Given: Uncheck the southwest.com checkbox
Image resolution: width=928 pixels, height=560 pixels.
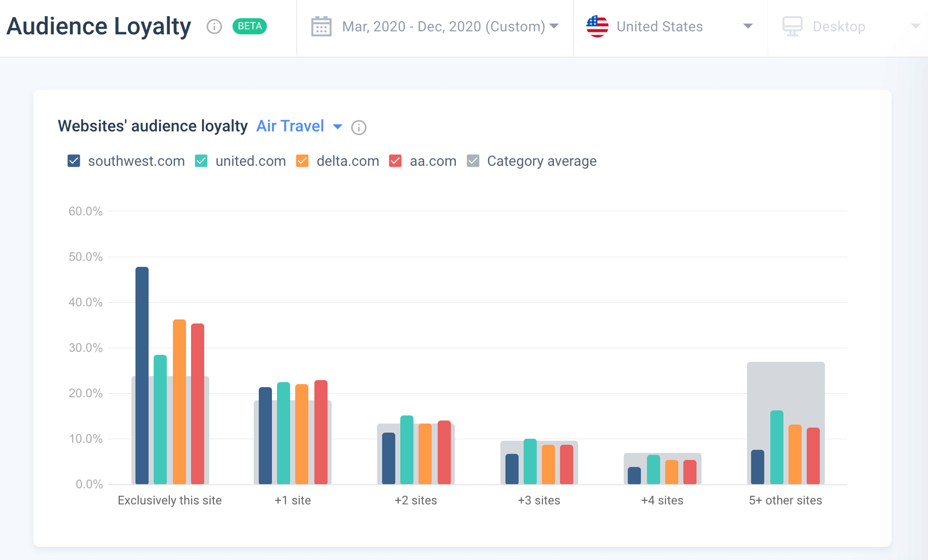Looking at the screenshot, I should 74,161.
